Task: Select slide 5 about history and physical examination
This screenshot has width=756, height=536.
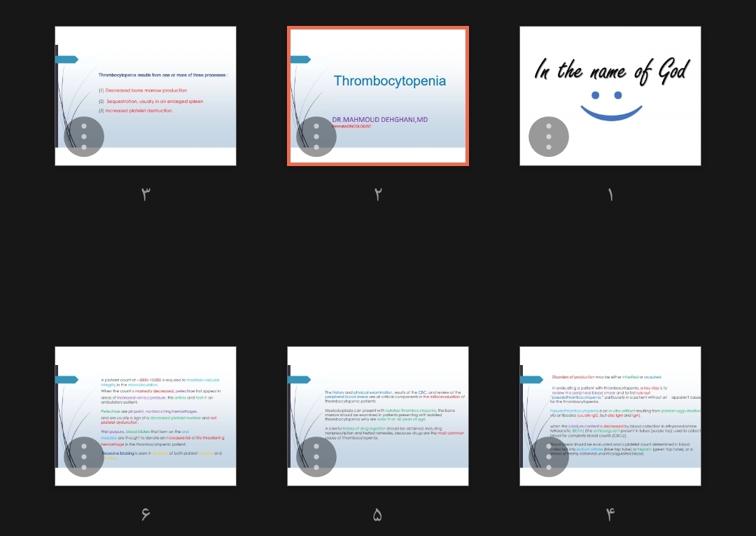Action: [x=378, y=416]
